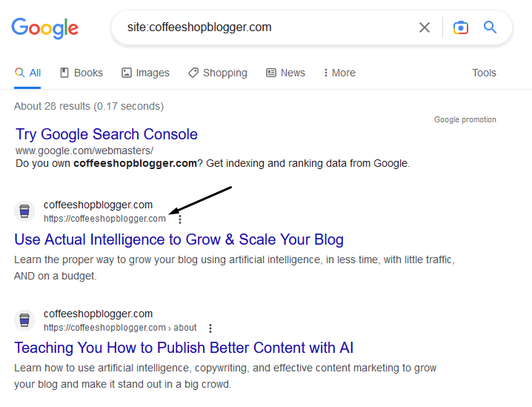Image resolution: width=532 pixels, height=407 pixels.
Task: Switch to the Images tab
Action: point(145,73)
